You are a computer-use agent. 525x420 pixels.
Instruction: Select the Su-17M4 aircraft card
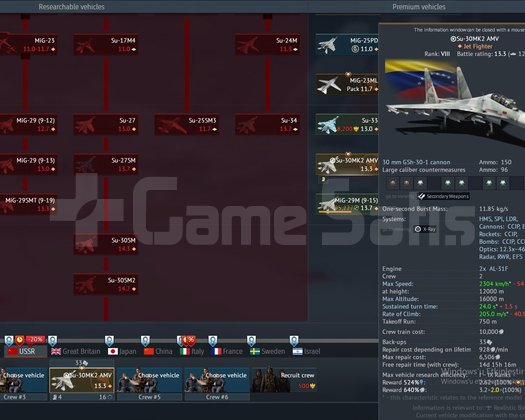pyautogui.click(x=106, y=44)
